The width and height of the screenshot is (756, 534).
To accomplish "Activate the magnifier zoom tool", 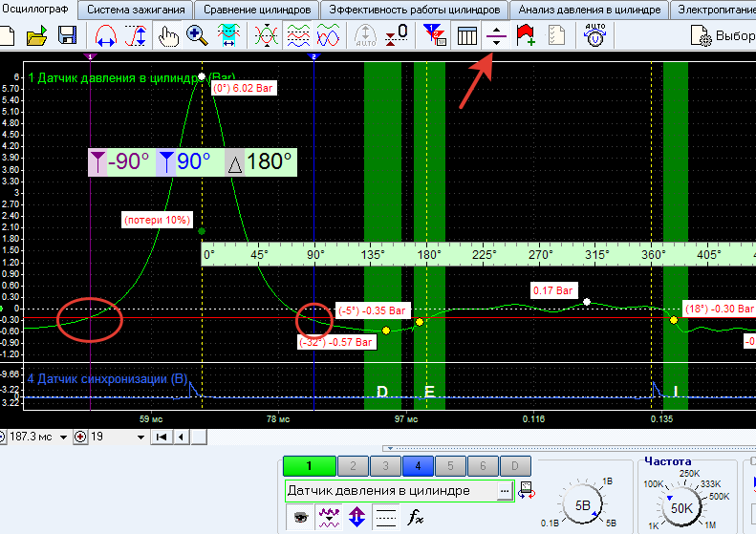I will point(197,35).
